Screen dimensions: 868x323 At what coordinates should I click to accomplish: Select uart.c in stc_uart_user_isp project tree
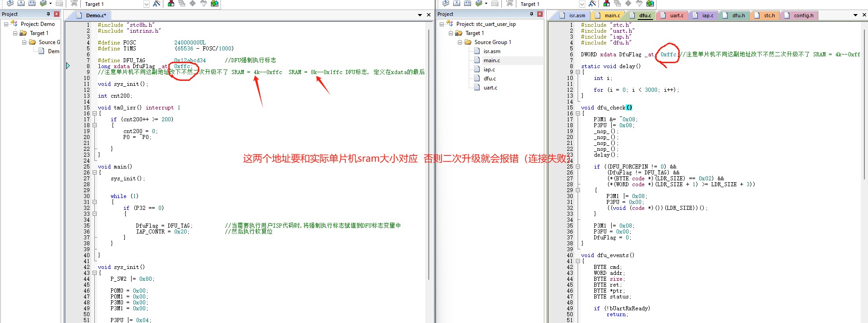pyautogui.click(x=490, y=88)
